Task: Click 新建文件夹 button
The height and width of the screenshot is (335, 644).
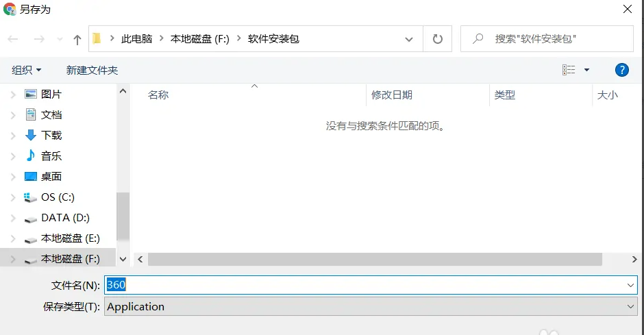Action: click(92, 70)
